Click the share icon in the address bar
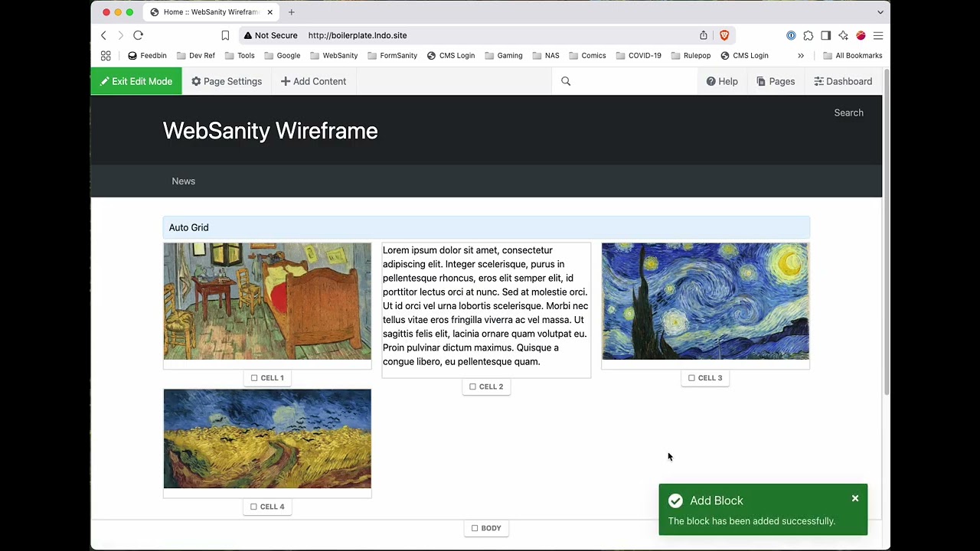This screenshot has width=980, height=551. (x=704, y=35)
